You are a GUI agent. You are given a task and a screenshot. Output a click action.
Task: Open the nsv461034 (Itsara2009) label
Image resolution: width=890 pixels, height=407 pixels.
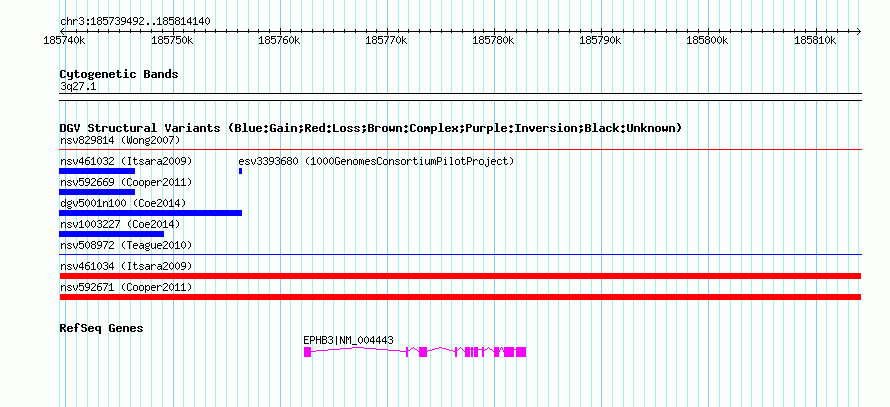coord(126,266)
